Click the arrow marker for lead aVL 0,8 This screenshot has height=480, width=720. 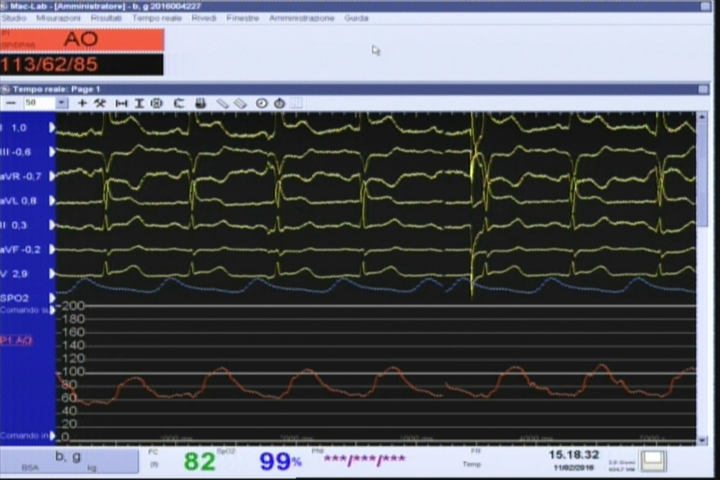pos(52,201)
